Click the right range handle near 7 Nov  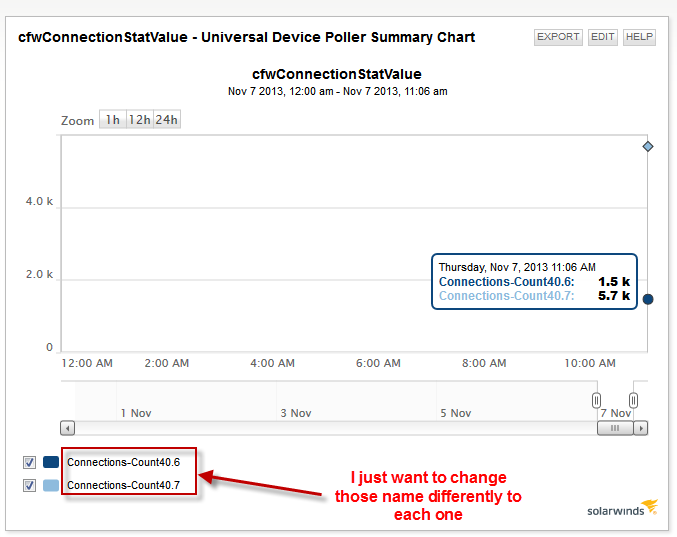(x=633, y=400)
